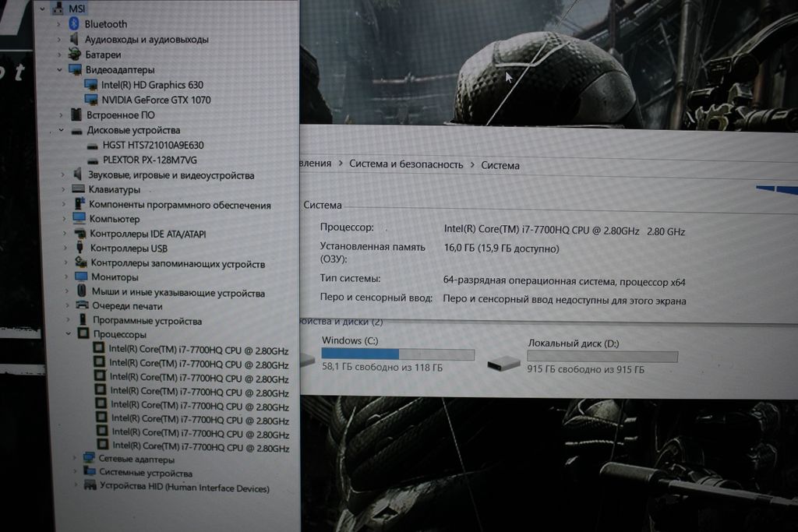Click the Windows (C:) drive icon
This screenshot has height=532, width=798.
[x=305, y=360]
